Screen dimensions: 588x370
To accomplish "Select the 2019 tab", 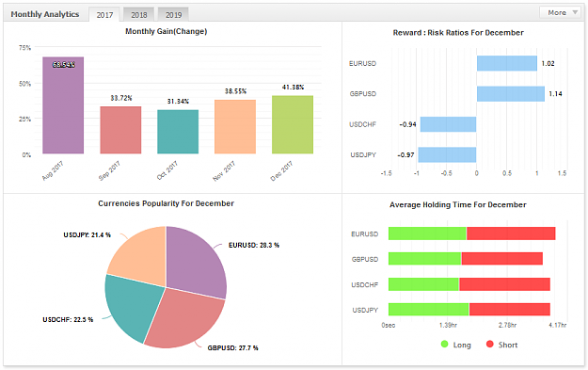I will (173, 15).
